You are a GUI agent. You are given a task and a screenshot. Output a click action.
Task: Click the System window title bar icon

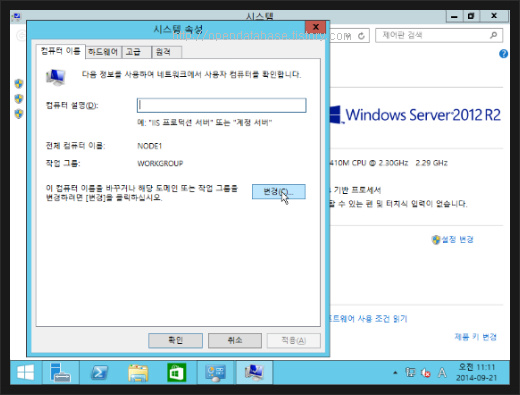coord(16,16)
